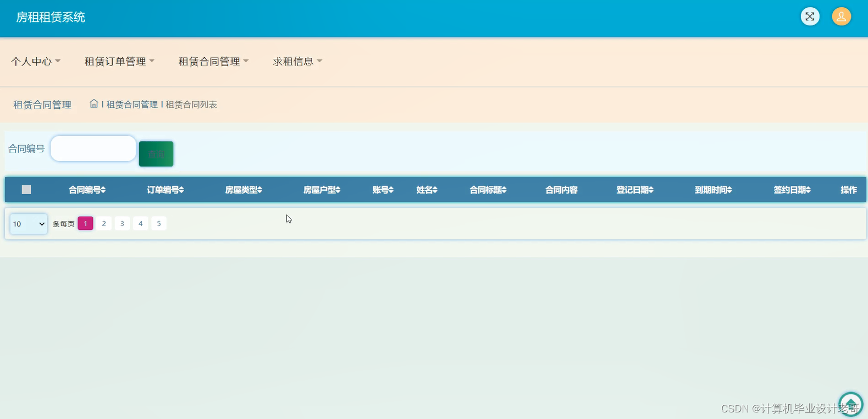This screenshot has width=868, height=419.
Task: Go to page 4
Action: click(140, 223)
